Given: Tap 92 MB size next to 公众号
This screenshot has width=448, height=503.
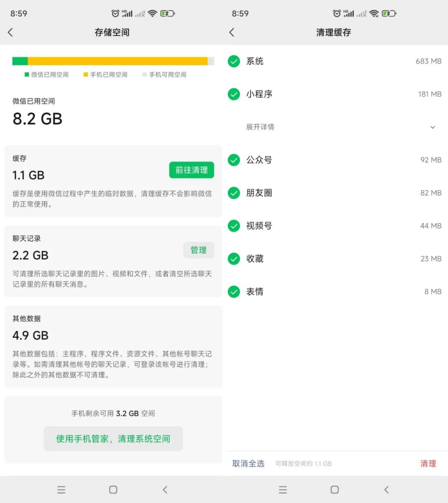Looking at the screenshot, I should click(431, 160).
